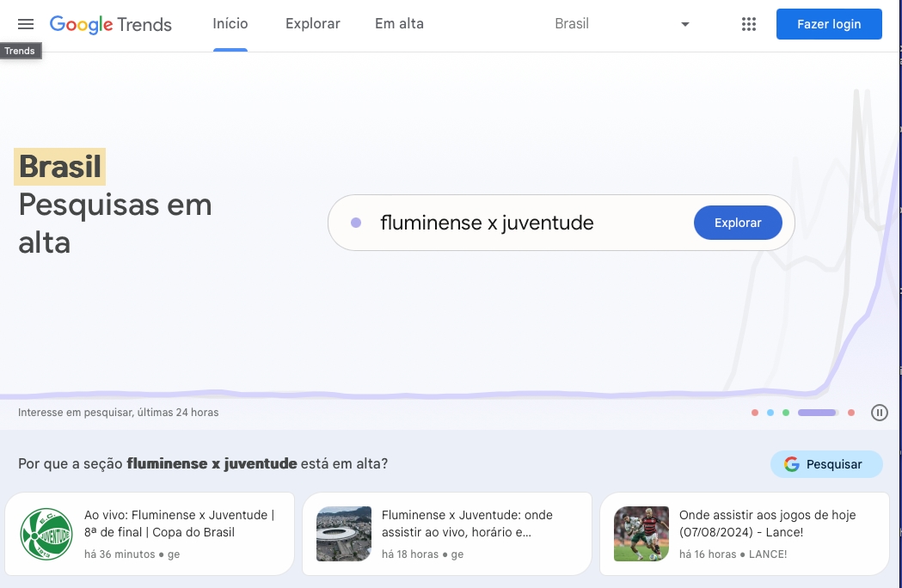
Task: Jump to the blue carousel dot
Action: pos(770,413)
